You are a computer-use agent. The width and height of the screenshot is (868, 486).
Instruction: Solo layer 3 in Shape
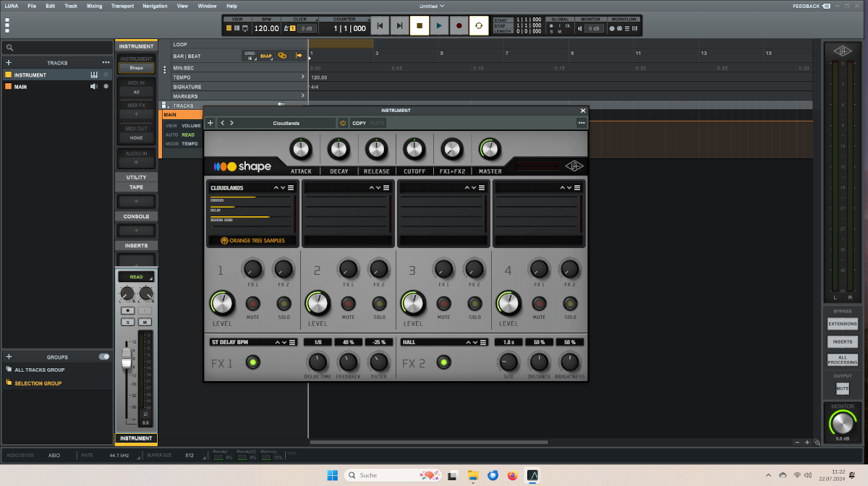tap(475, 303)
